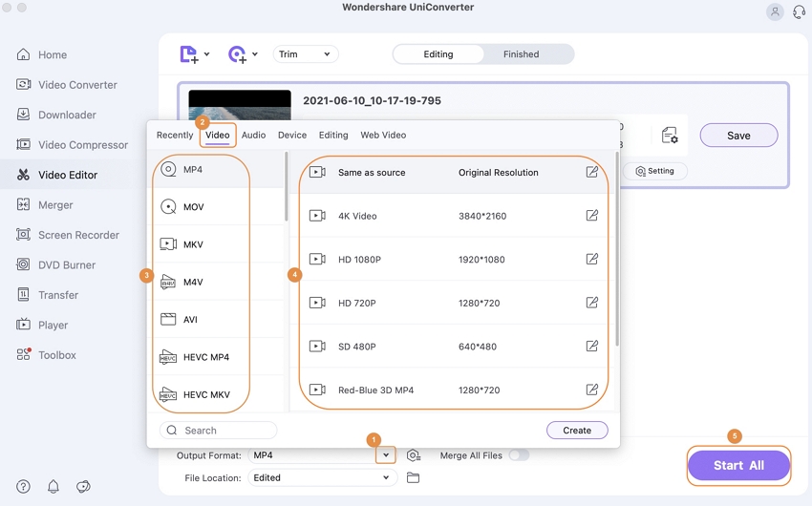Open the user account profile icon

click(775, 12)
